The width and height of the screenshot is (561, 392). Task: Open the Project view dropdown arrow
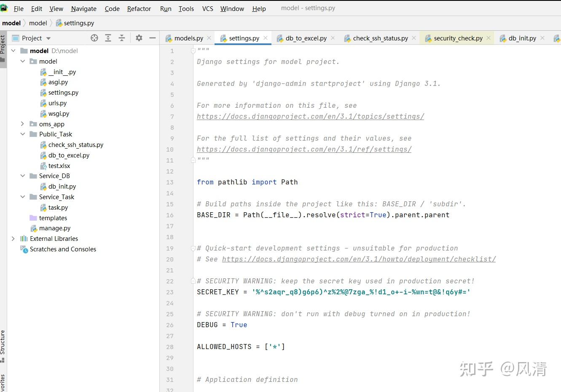(48, 38)
